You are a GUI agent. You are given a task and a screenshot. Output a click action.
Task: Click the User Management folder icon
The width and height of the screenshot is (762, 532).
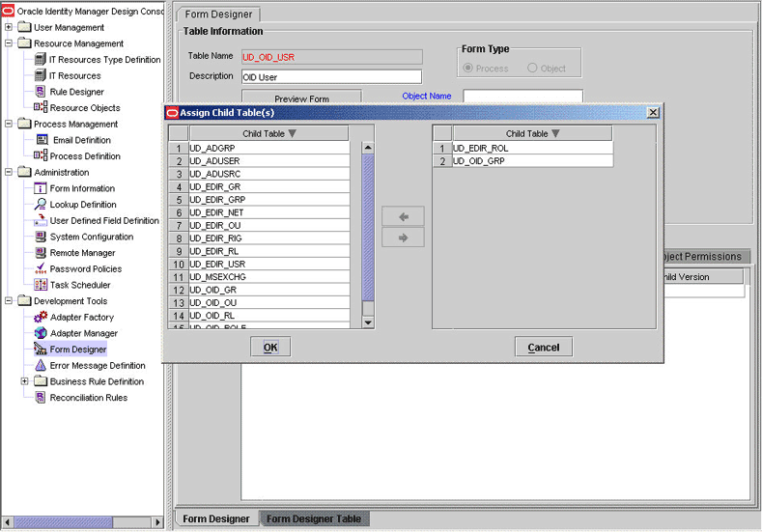tap(24, 27)
